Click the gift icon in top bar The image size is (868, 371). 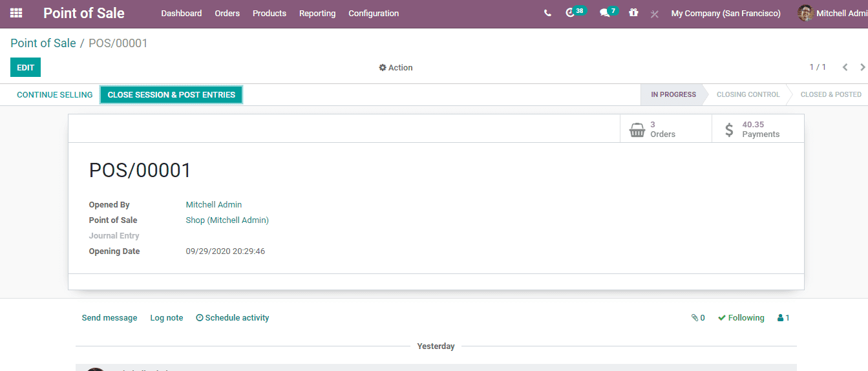[x=633, y=12]
